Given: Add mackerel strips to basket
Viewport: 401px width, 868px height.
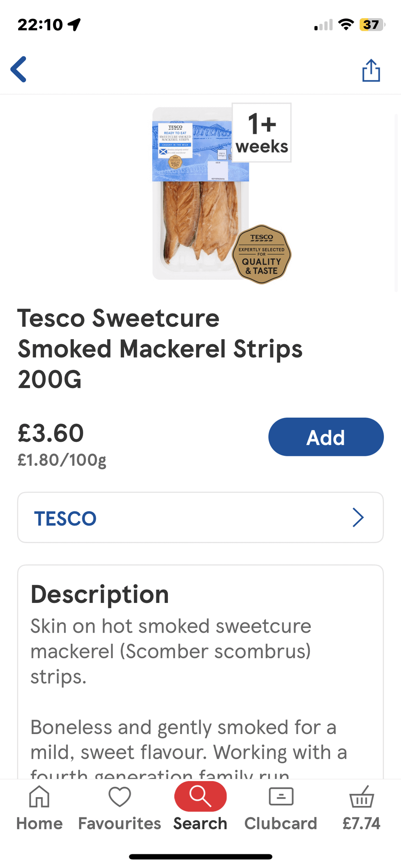Looking at the screenshot, I should pyautogui.click(x=326, y=437).
